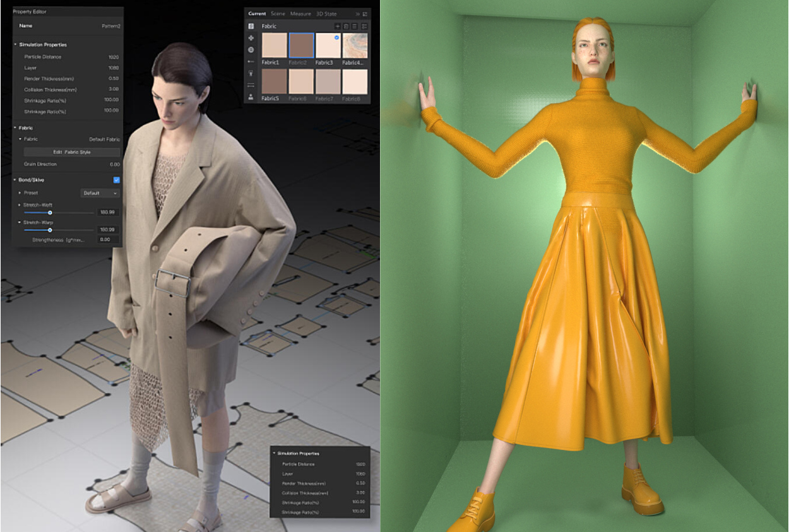Collapse the Simulation Properties section
789x532 pixels.
(x=16, y=45)
